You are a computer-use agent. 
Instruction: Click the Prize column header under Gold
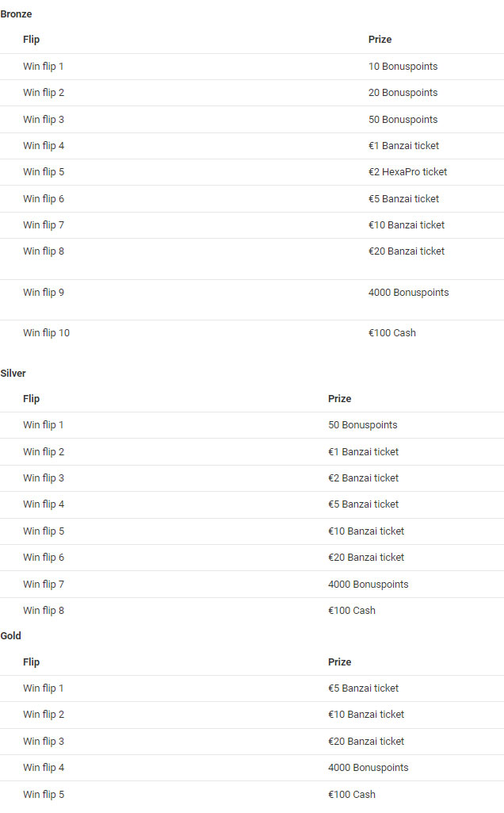[x=339, y=662]
